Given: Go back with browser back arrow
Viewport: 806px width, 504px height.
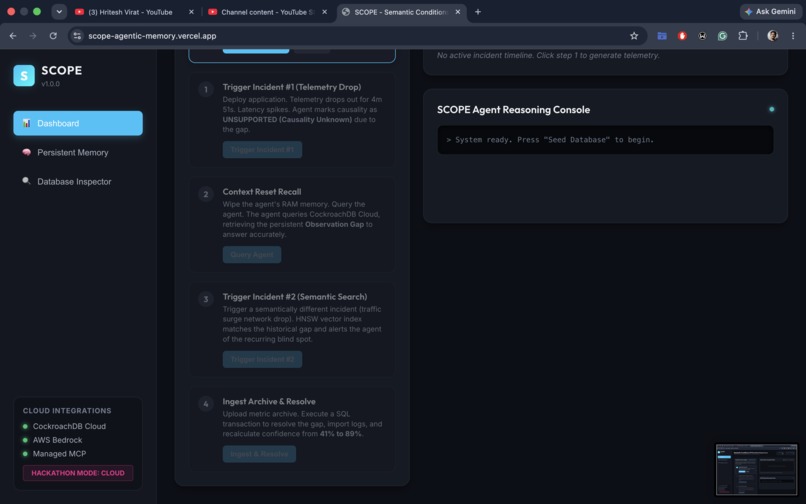Looking at the screenshot, I should [13, 36].
